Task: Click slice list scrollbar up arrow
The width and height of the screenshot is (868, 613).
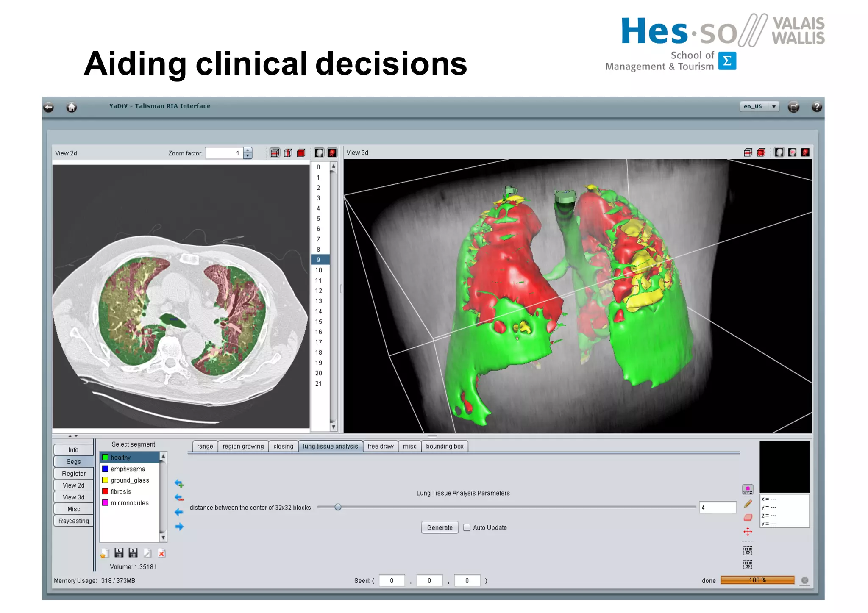Action: coord(334,166)
